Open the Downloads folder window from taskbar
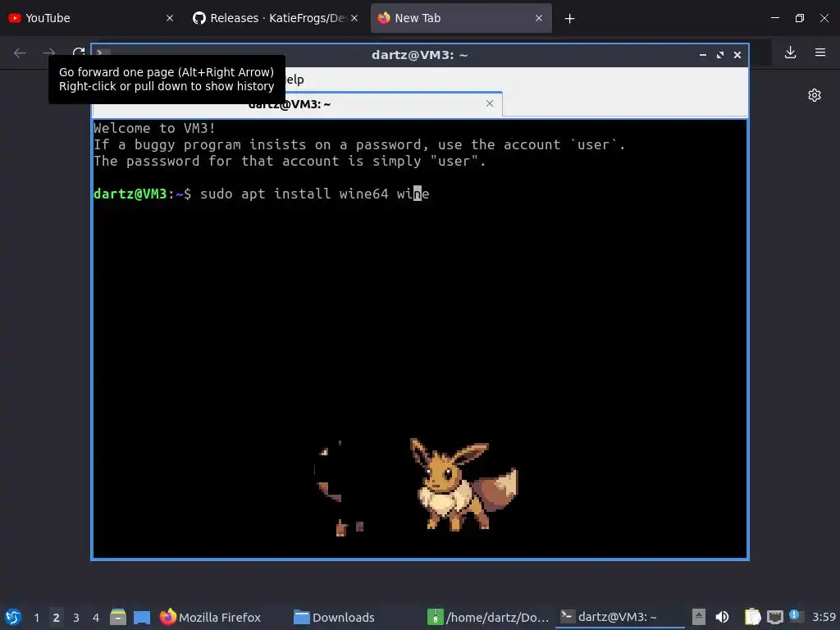This screenshot has width=840, height=630. 335,617
